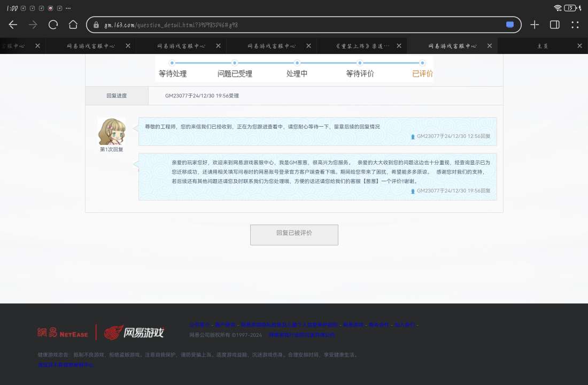
Task: Click the 回复已被评价 button
Action: pos(294,234)
